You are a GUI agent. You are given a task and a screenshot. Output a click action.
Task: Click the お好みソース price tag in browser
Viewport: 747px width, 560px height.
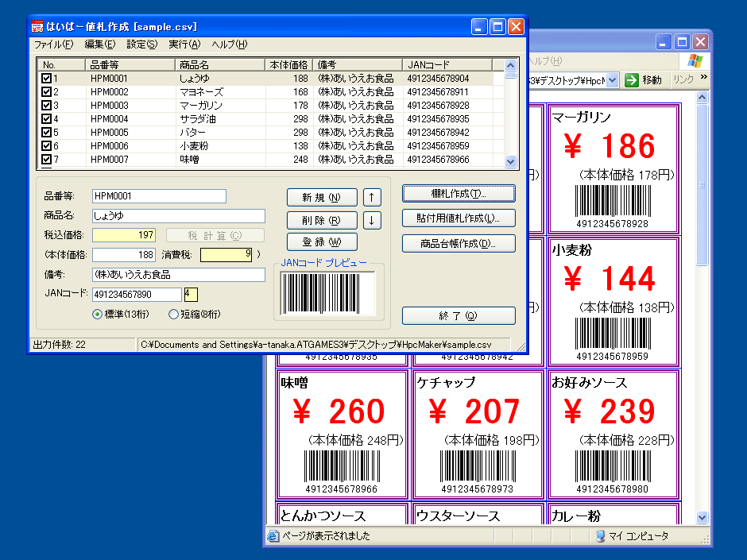[613, 434]
